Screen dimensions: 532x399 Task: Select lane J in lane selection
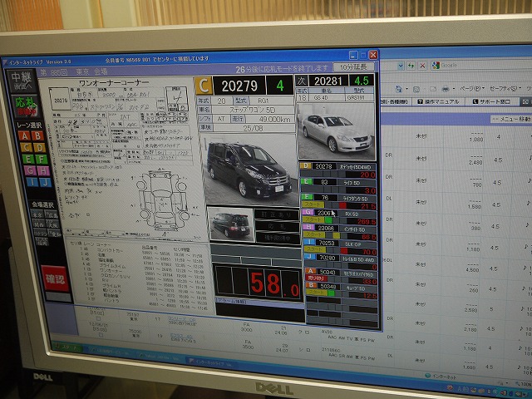[46, 183]
